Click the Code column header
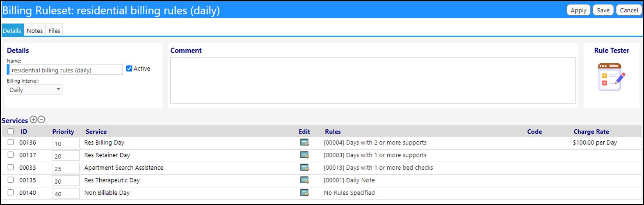Viewport: 644px width, 205px height. pyautogui.click(x=534, y=131)
